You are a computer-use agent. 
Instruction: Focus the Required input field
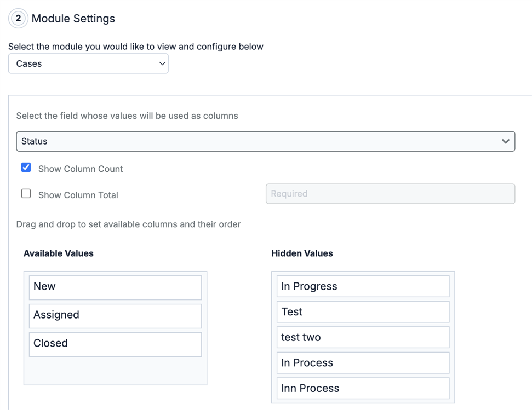pos(390,194)
